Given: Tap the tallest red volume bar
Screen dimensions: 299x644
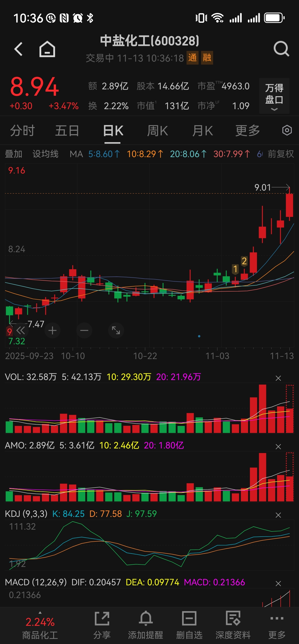Looking at the screenshot, I should pos(262,408).
